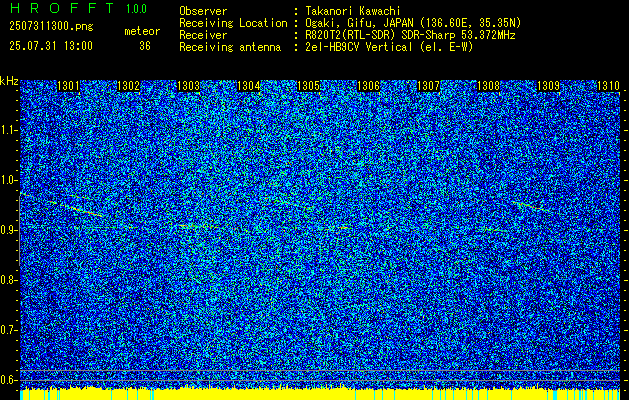Click the date 25.07.31 13:00
629x400 pixels.
click(51, 46)
